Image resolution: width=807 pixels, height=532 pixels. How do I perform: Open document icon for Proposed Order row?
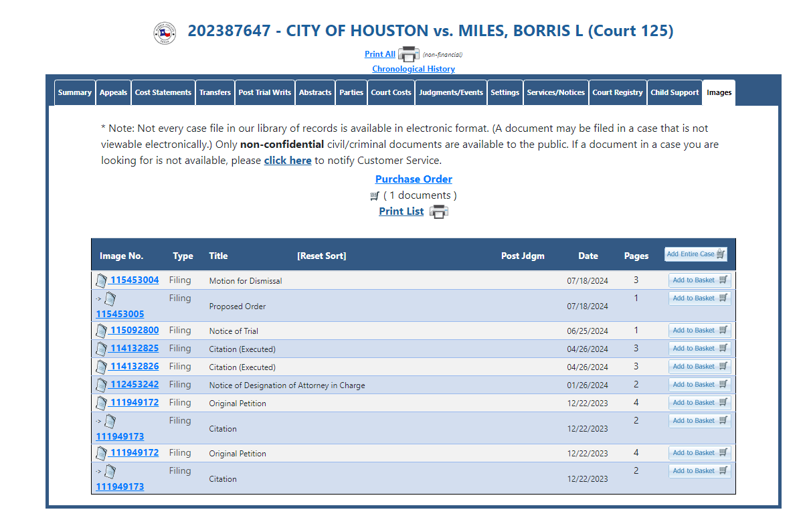pyautogui.click(x=110, y=298)
